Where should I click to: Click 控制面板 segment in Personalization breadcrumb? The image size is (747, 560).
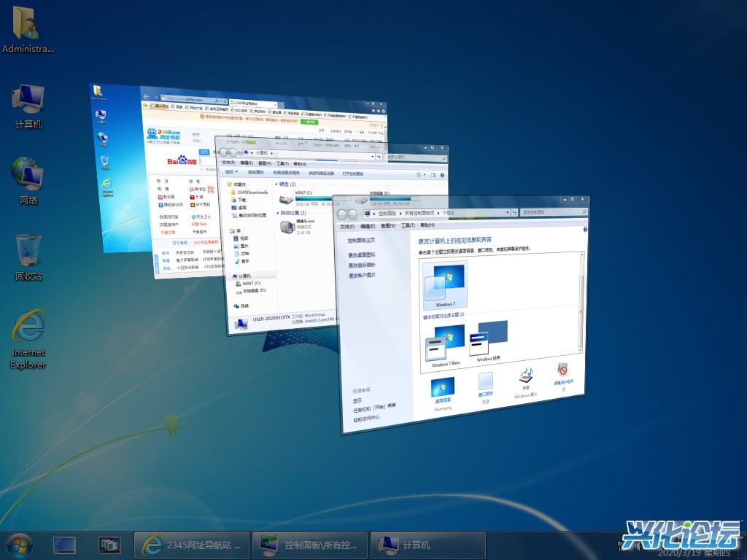[387, 214]
